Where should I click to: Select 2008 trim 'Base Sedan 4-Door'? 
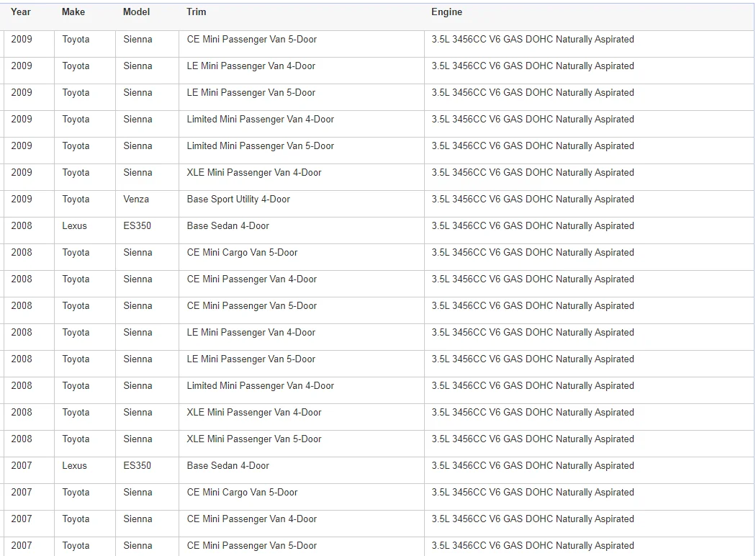228,225
